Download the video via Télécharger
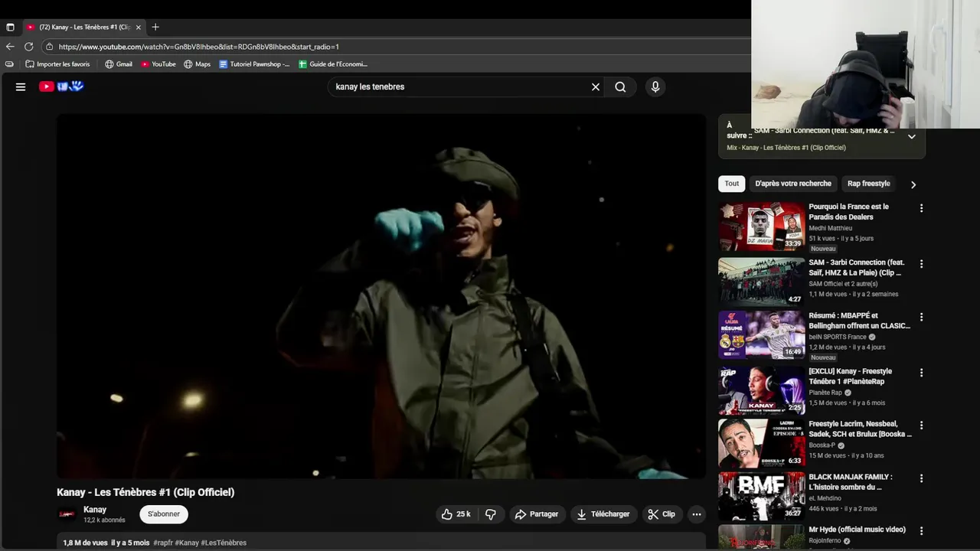Image resolution: width=980 pixels, height=551 pixels. (x=603, y=514)
